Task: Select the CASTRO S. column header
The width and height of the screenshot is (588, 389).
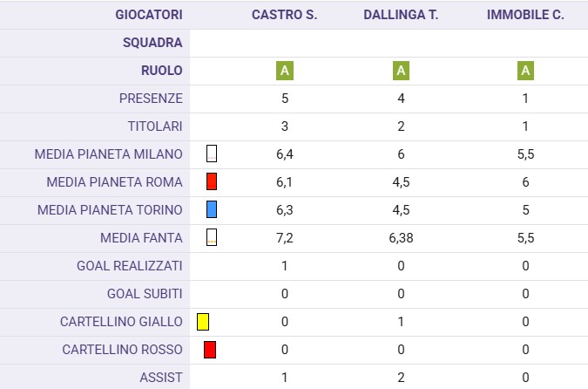Action: (285, 15)
